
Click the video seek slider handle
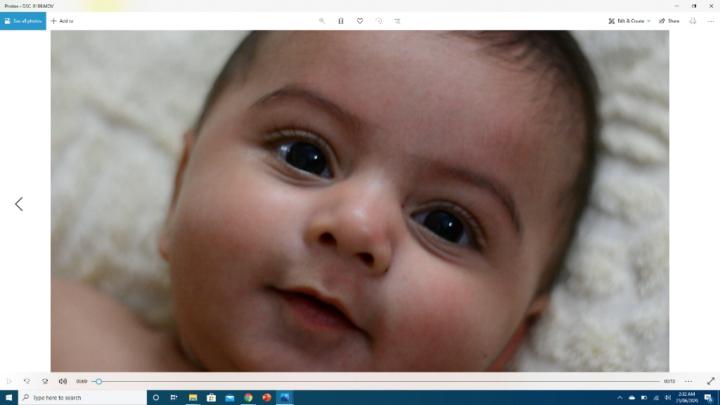click(99, 381)
